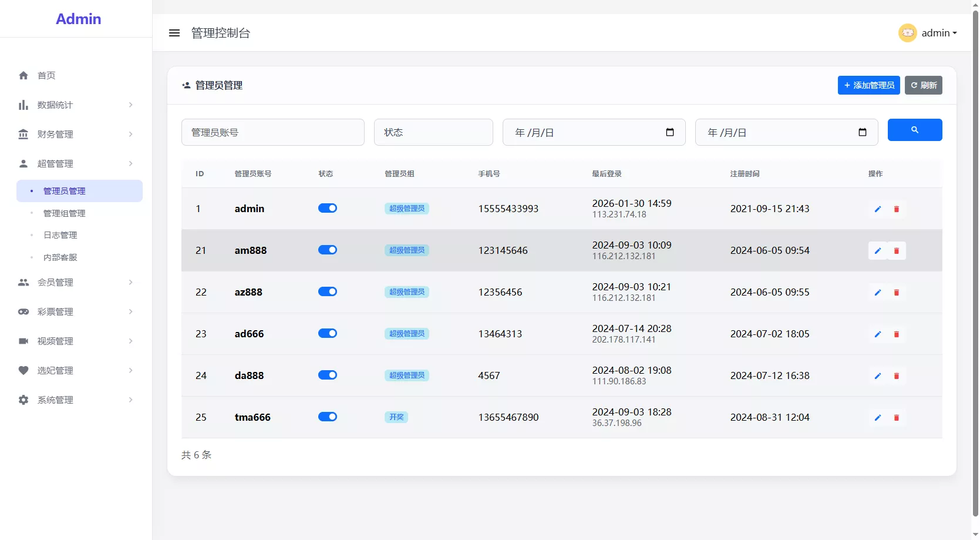Click the 添加管理员 button
This screenshot has width=980, height=540.
[x=868, y=85]
